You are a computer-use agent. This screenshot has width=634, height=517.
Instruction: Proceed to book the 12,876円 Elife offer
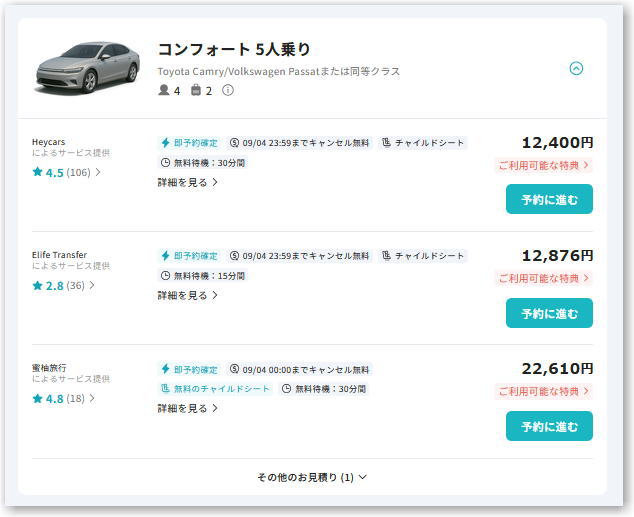pyautogui.click(x=549, y=313)
